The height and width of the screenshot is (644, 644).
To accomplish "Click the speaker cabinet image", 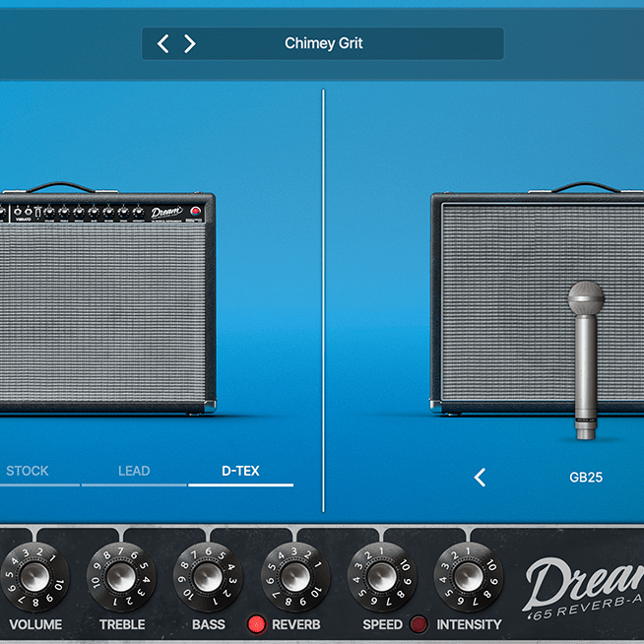I will (x=538, y=299).
